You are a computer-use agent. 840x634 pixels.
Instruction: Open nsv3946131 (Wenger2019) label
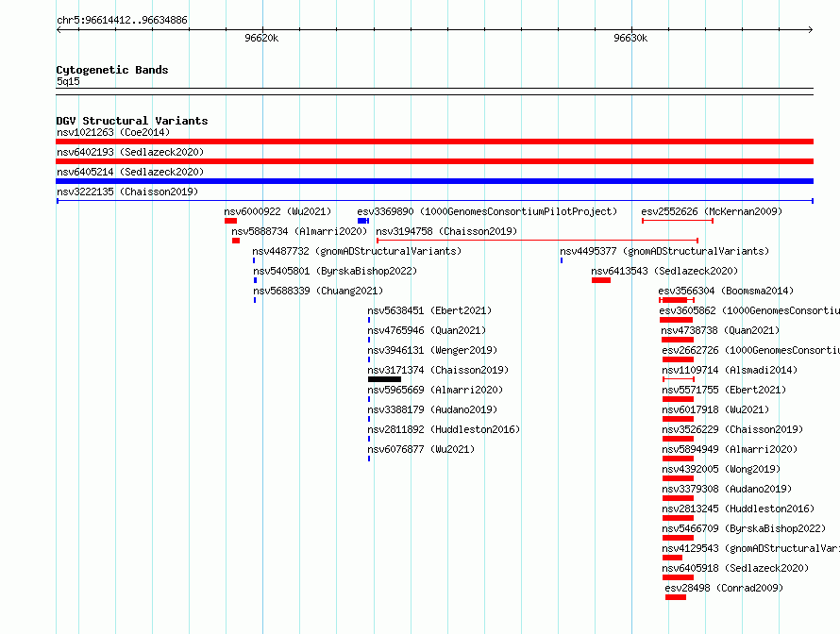(x=431, y=350)
